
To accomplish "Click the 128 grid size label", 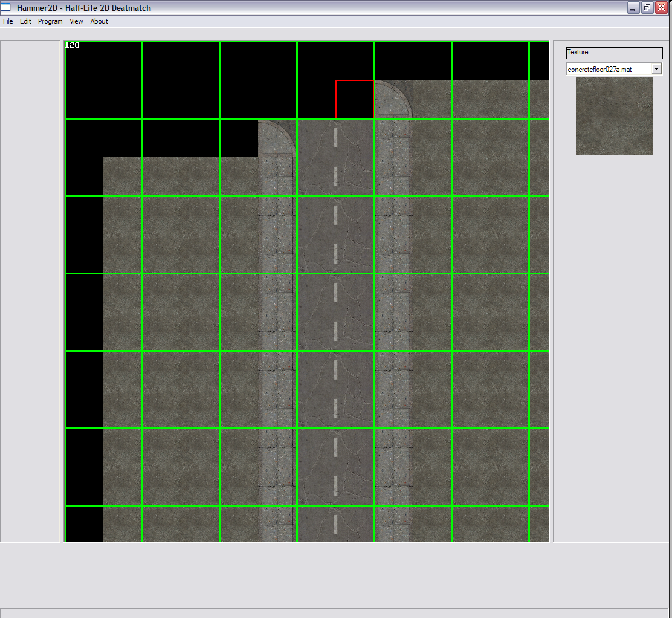I will pyautogui.click(x=72, y=45).
